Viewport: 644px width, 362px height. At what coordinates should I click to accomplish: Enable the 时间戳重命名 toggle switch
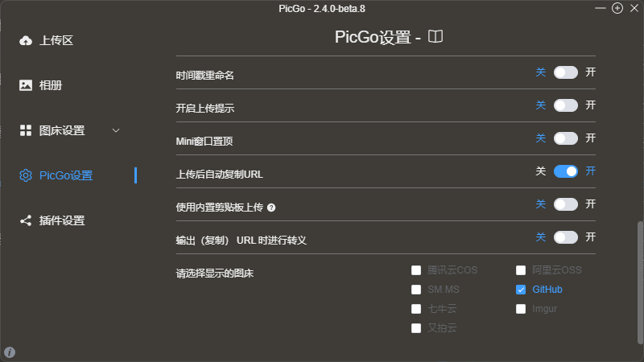click(566, 72)
